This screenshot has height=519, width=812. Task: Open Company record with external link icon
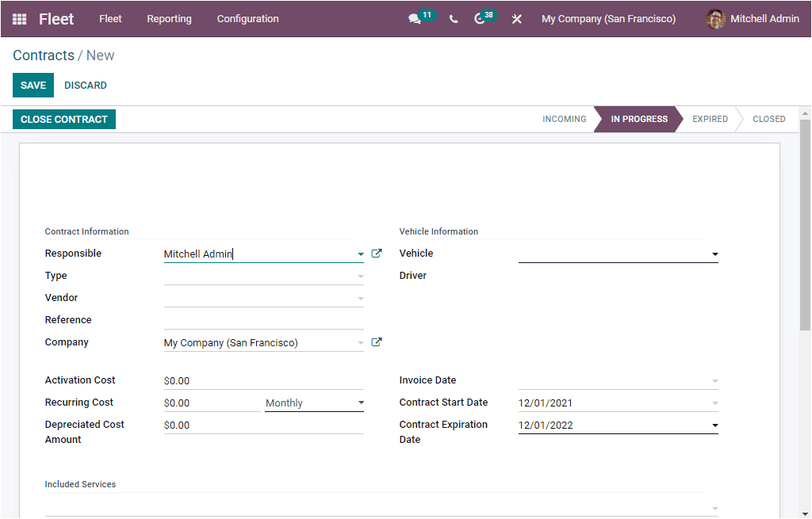point(377,342)
